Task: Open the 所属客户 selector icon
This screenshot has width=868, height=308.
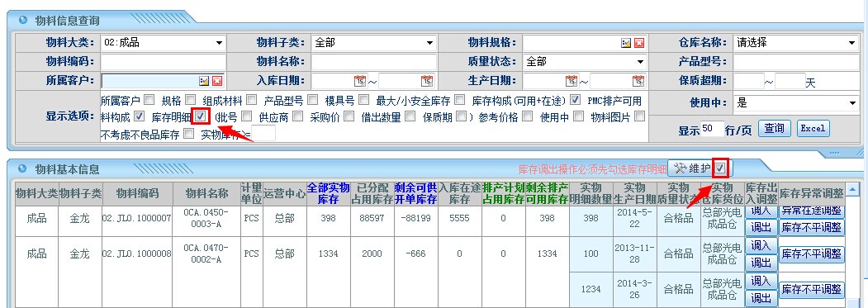Action: pos(204,81)
